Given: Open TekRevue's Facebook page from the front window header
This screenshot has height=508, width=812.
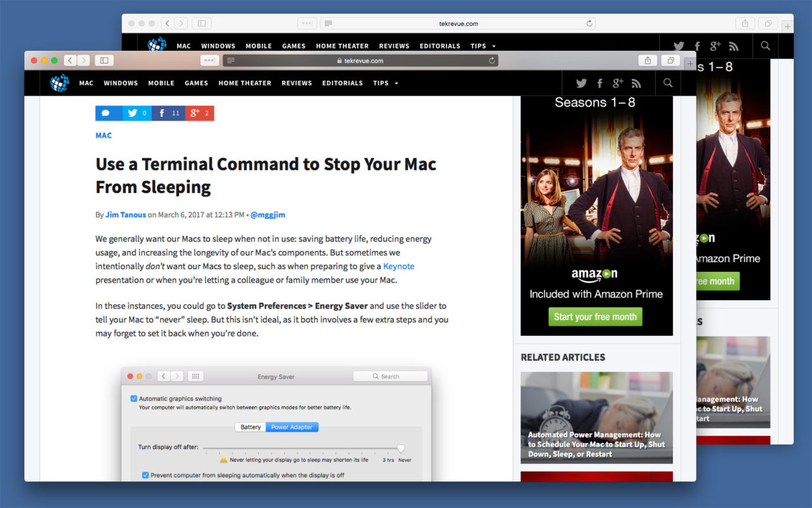Looking at the screenshot, I should 600,83.
